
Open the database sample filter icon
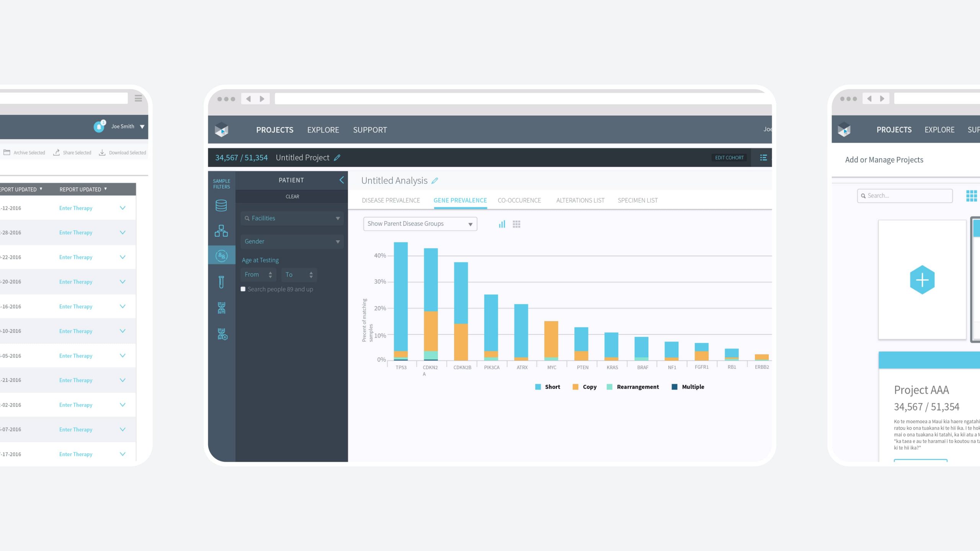(221, 205)
